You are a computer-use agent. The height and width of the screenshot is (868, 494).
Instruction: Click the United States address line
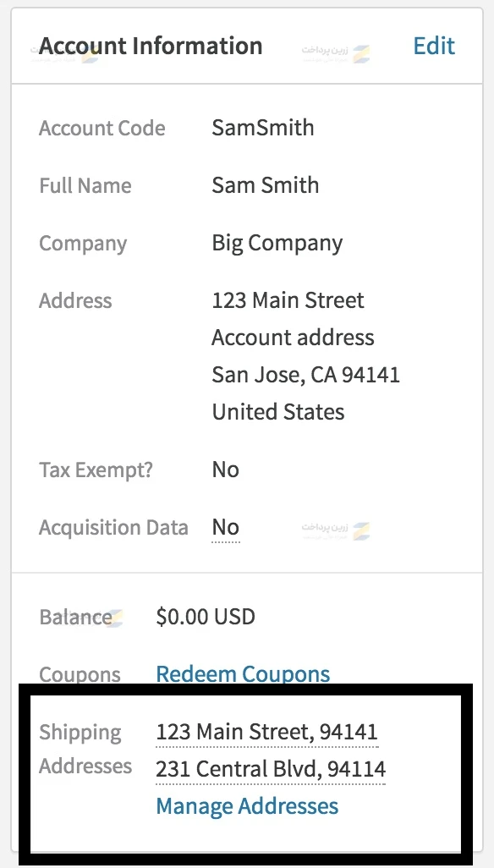coord(277,412)
